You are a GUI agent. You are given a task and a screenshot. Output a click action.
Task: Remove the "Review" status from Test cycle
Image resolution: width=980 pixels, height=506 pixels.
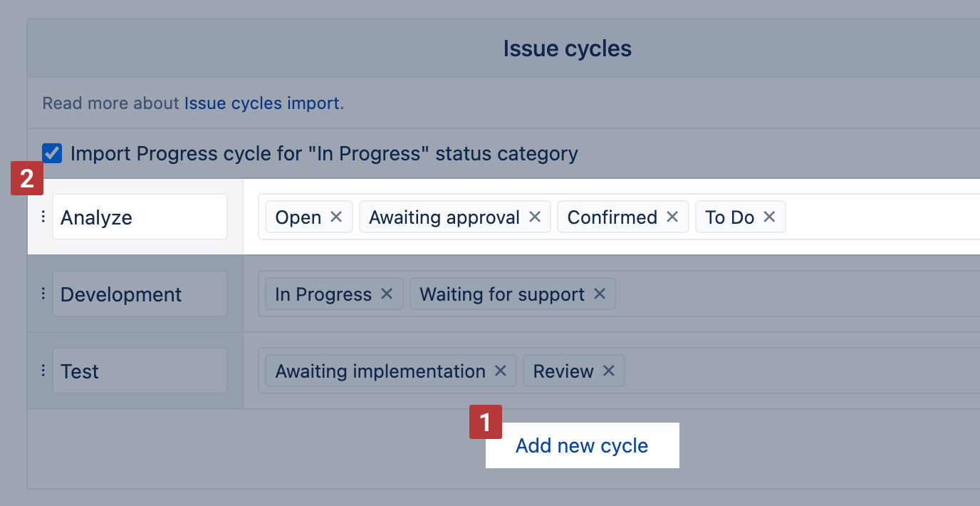coord(608,371)
